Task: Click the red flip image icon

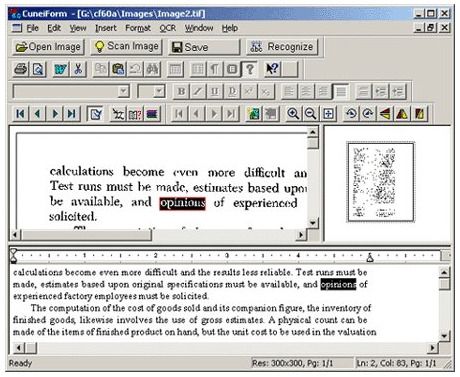Action: point(385,114)
